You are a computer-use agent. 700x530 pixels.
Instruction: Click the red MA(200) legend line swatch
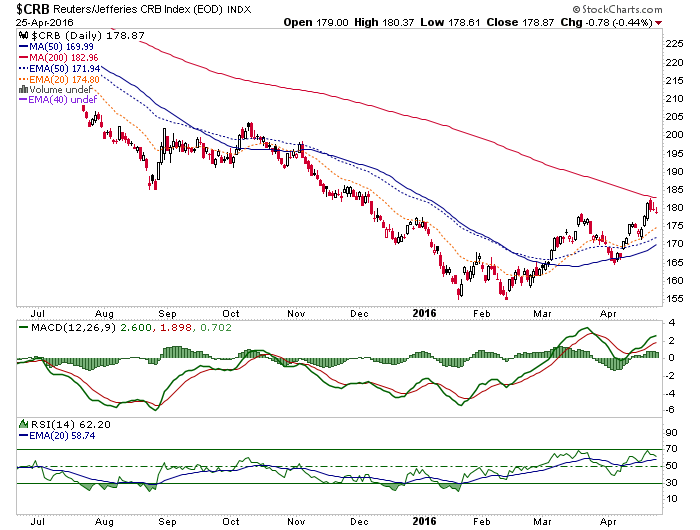pyautogui.click(x=24, y=58)
